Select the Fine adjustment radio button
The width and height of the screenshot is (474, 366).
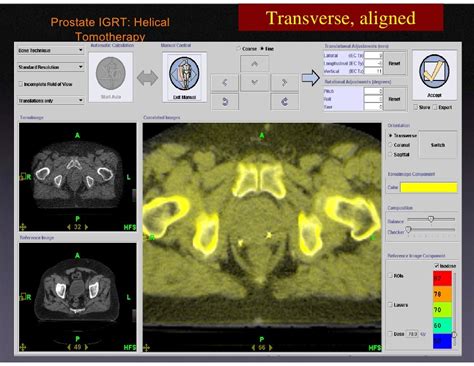[262, 49]
